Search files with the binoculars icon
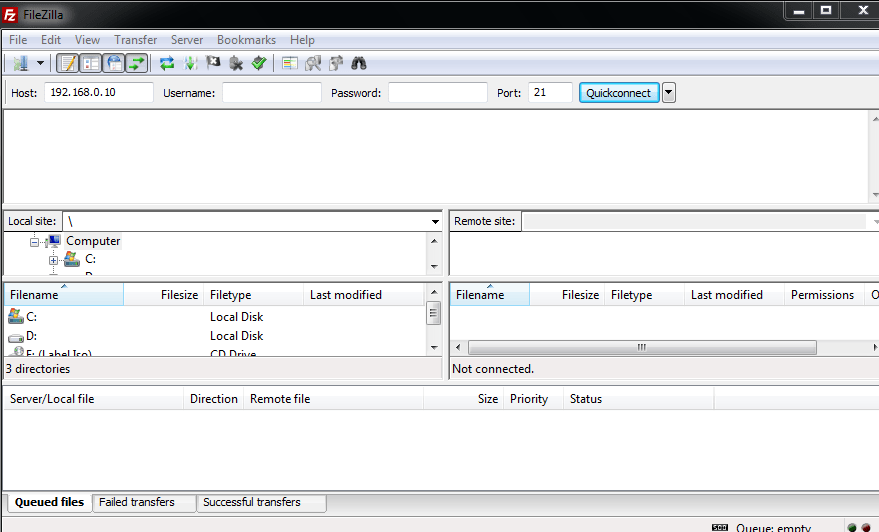 tap(359, 63)
